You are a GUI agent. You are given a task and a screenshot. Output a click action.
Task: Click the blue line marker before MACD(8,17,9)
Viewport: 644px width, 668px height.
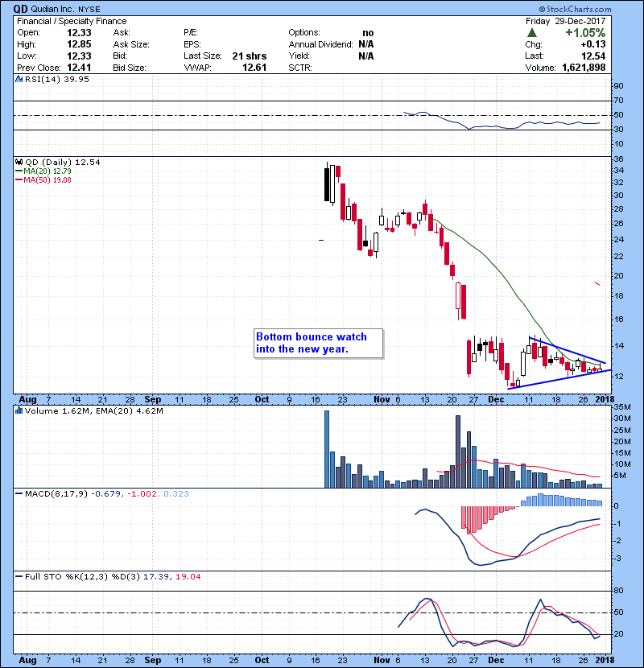click(19, 494)
